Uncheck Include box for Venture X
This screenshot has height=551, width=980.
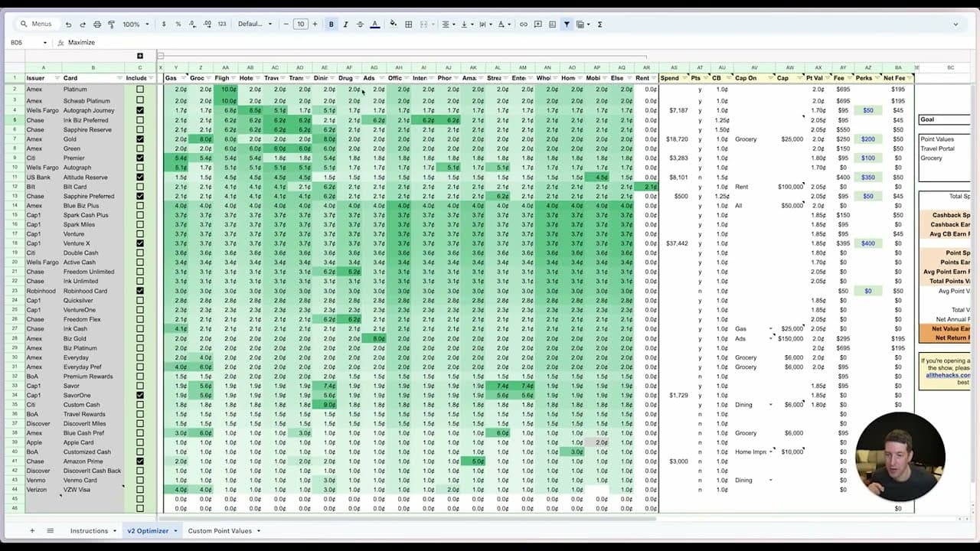click(x=139, y=243)
